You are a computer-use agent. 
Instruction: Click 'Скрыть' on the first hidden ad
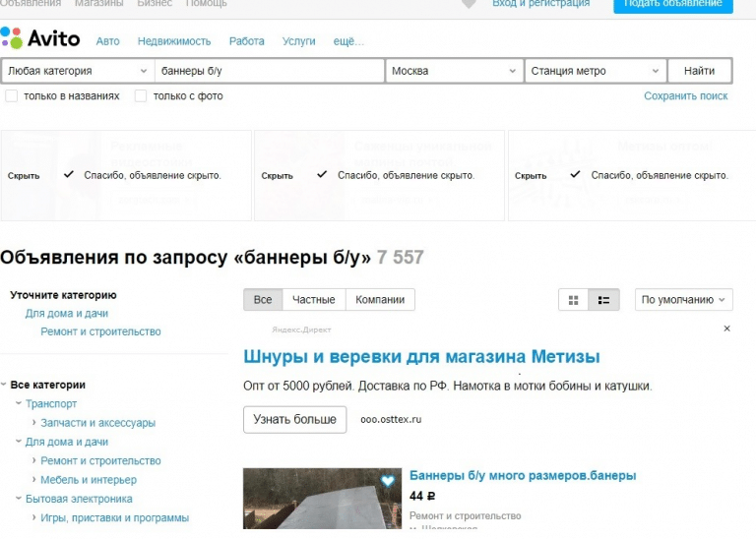tap(24, 176)
